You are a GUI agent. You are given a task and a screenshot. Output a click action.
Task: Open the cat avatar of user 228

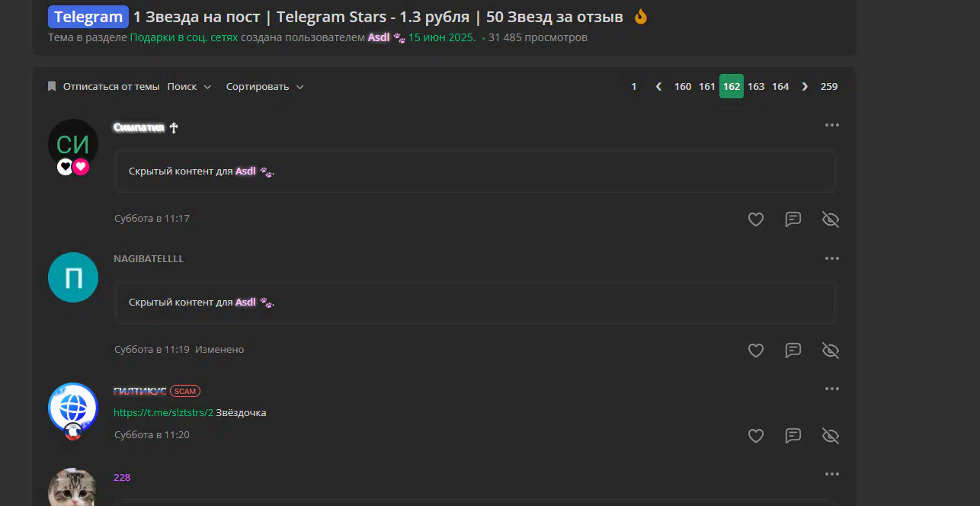point(73,488)
